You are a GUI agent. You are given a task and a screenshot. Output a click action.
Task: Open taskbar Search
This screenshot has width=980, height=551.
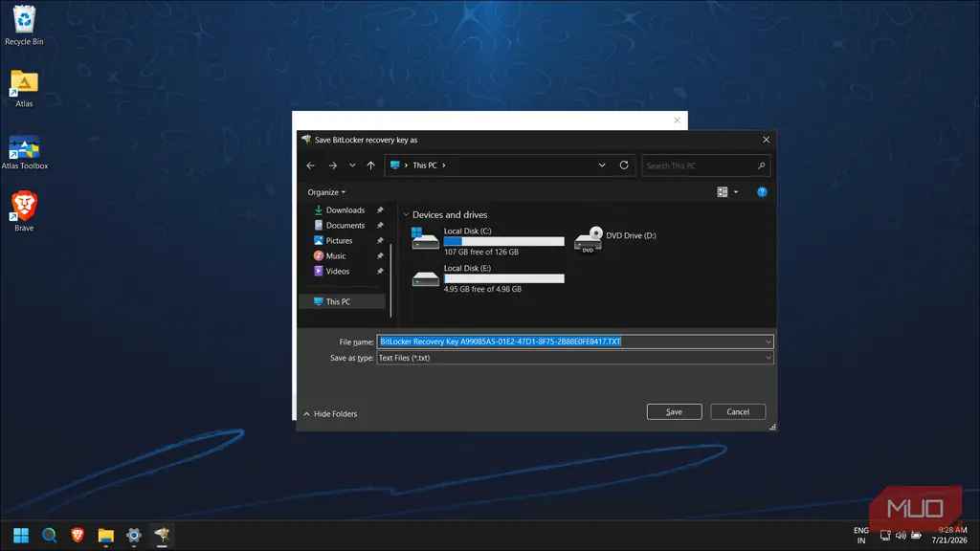pyautogui.click(x=50, y=536)
